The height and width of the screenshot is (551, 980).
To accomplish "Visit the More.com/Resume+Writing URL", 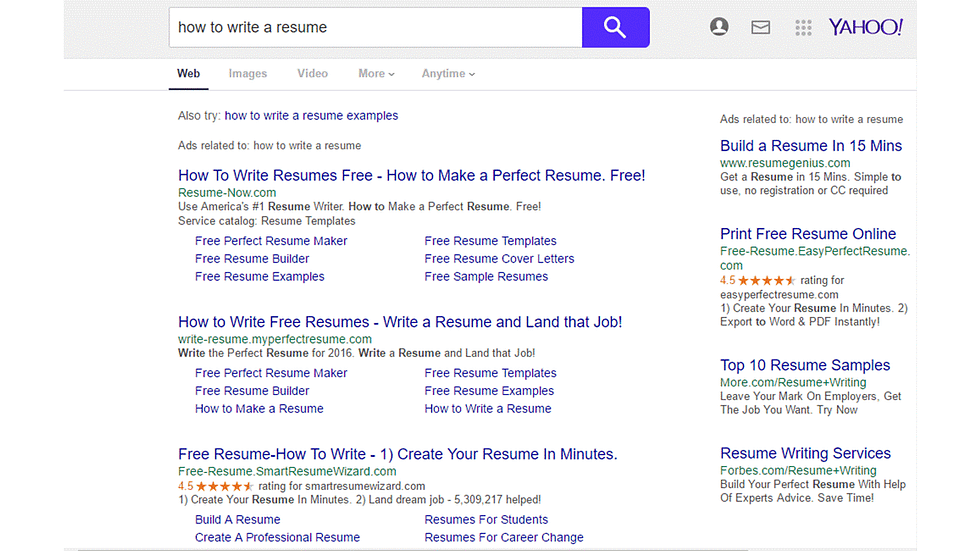I will pyautogui.click(x=792, y=382).
